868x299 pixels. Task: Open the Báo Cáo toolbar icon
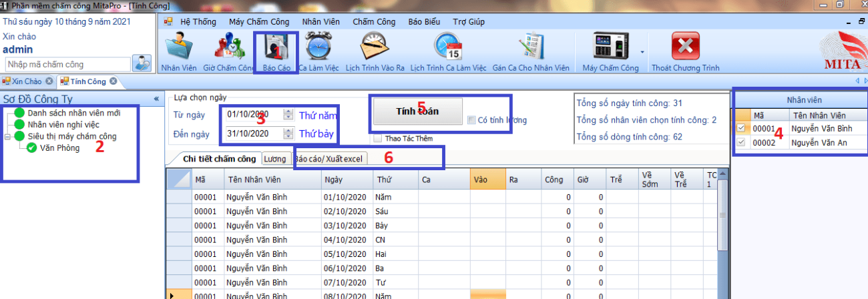276,47
